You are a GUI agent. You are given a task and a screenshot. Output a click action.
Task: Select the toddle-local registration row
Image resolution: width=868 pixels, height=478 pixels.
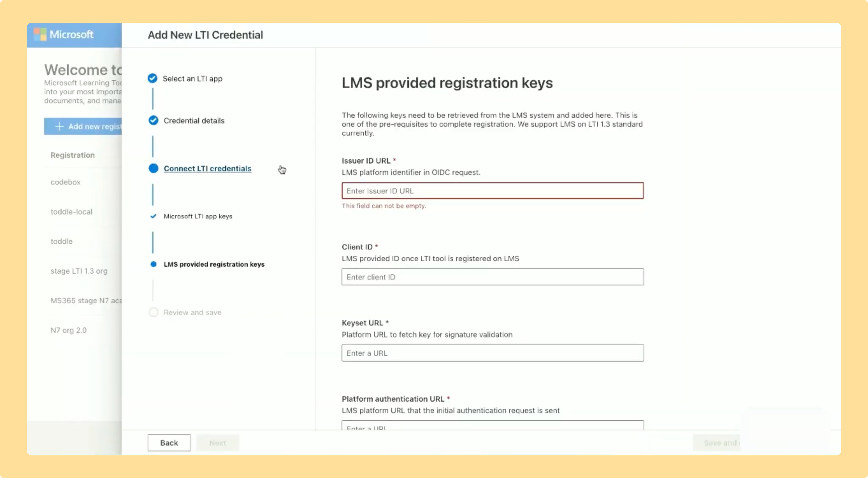[83, 212]
